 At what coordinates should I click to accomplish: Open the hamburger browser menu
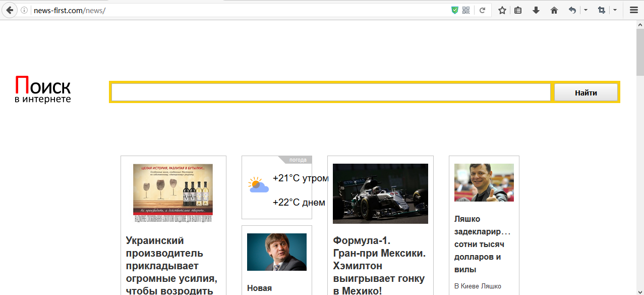point(634,10)
